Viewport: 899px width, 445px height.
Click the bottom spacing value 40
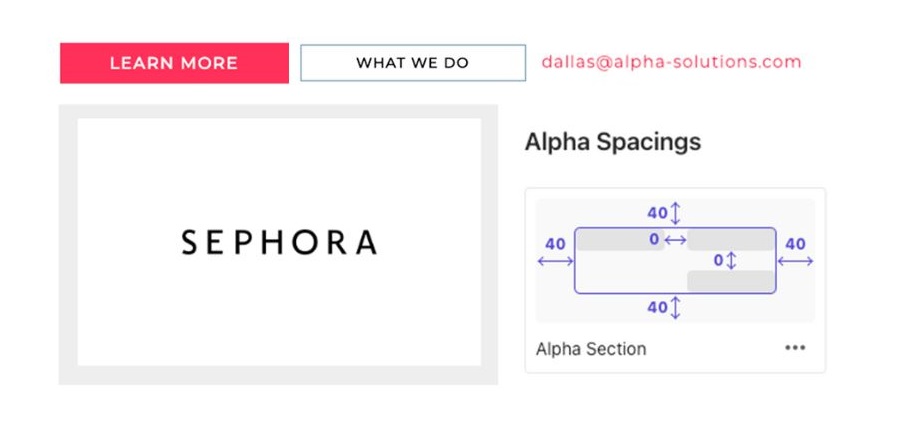(658, 308)
